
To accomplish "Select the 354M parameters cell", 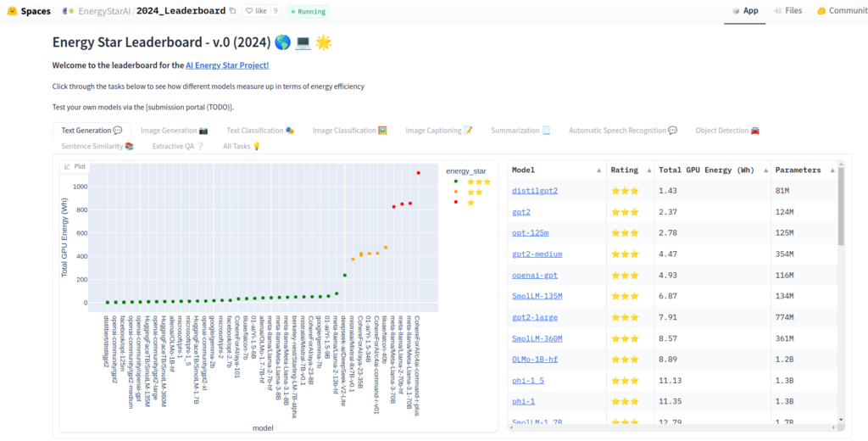I will 804,254.
